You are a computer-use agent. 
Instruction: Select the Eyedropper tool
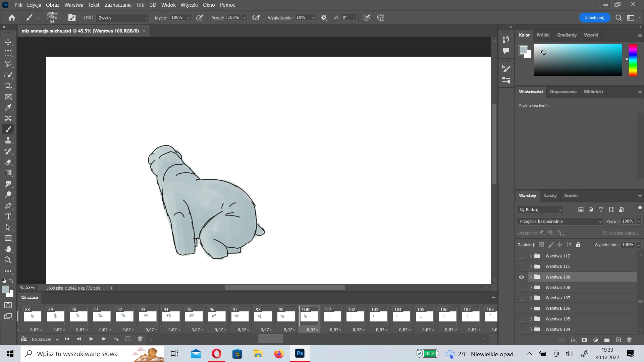pyautogui.click(x=8, y=108)
